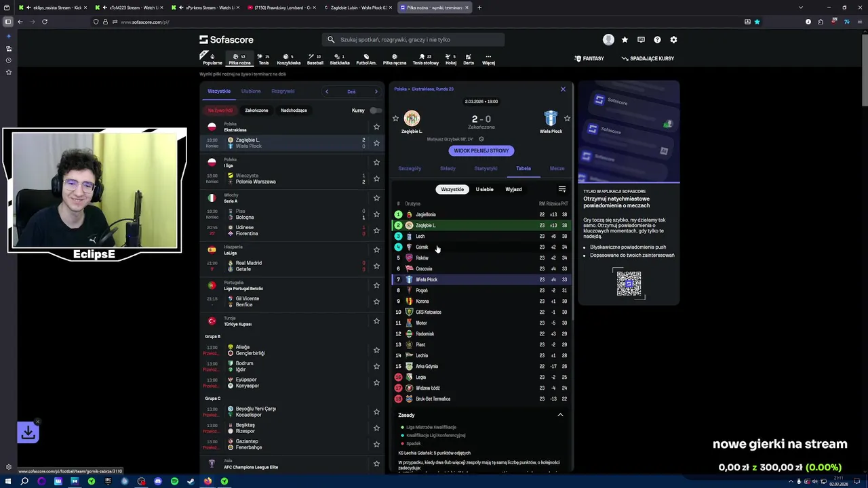Viewport: 868px width, 488px height.
Task: Click the search field in Sofascore
Action: tap(413, 39)
